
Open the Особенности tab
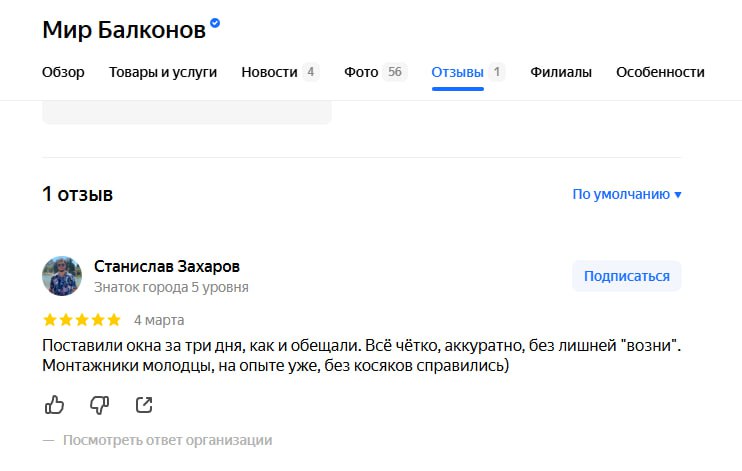[x=660, y=72]
